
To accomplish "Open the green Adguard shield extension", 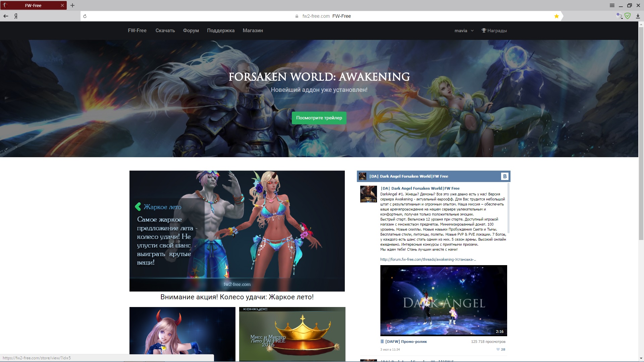I will tap(628, 16).
